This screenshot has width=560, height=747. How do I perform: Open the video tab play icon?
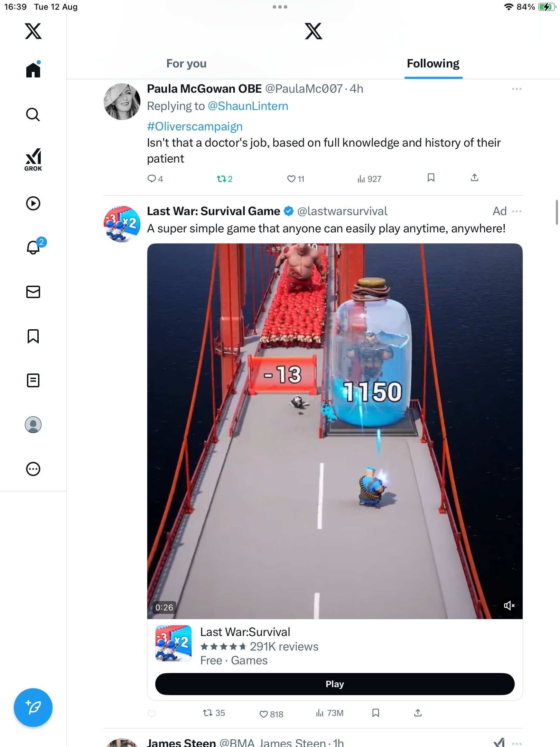click(33, 203)
